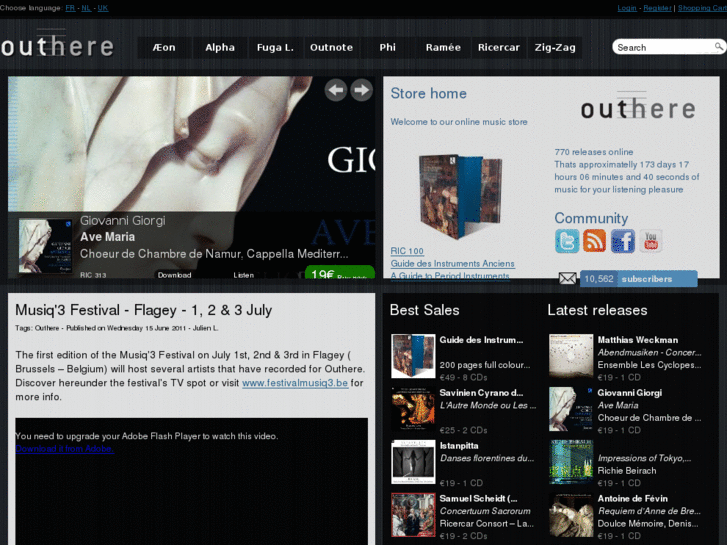
Task: Open the Ramée label page
Action: click(x=443, y=47)
